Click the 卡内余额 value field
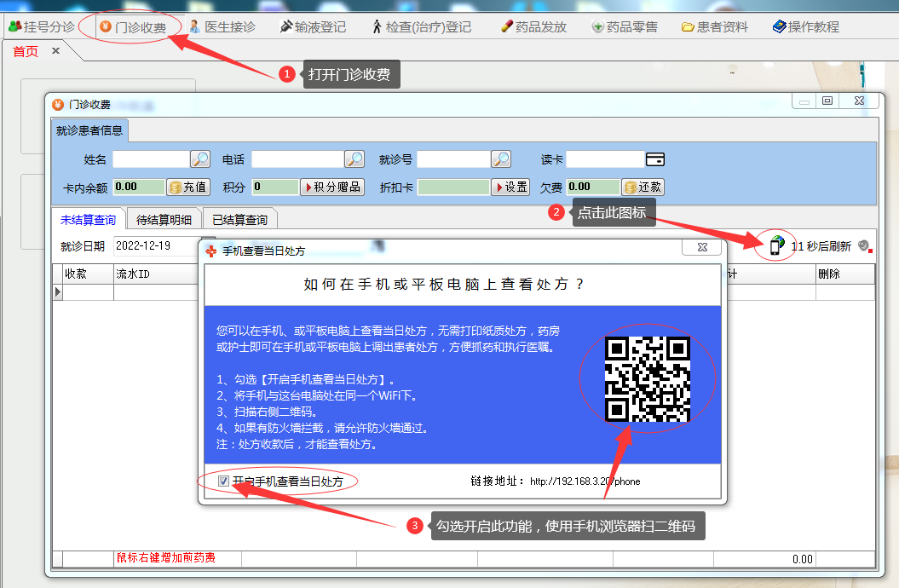The image size is (899, 588). click(x=139, y=187)
